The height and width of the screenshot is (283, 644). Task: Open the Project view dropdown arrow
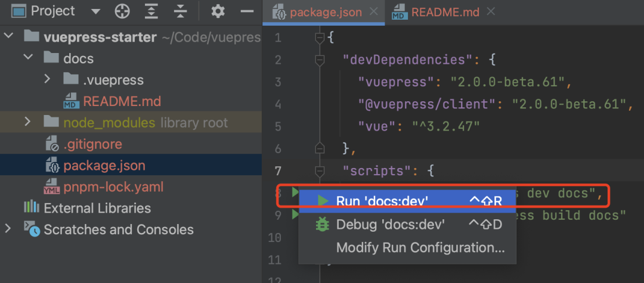click(x=95, y=11)
